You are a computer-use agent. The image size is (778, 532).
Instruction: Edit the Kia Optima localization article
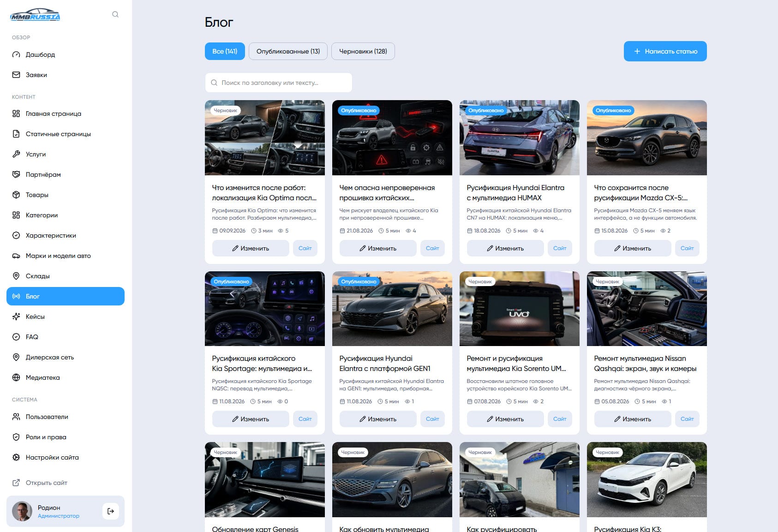pyautogui.click(x=251, y=248)
